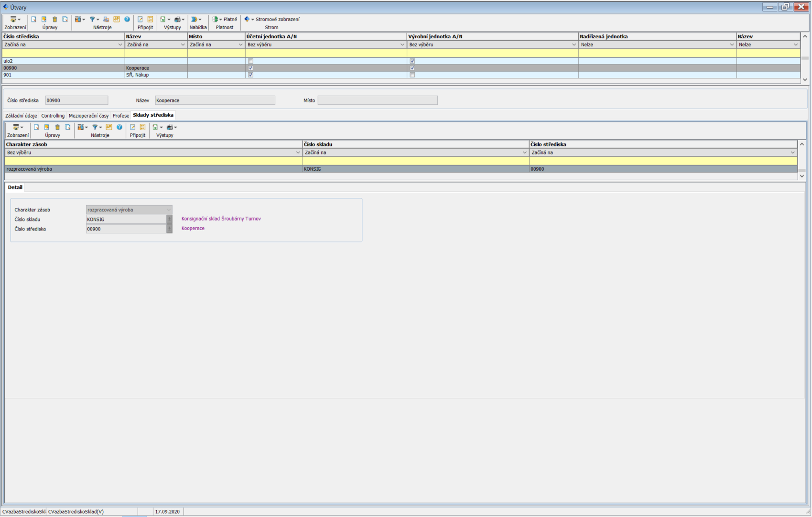Uncheck Výrobní jednotka checkbox for Kooperace row
The height and width of the screenshot is (517, 812).
point(412,68)
